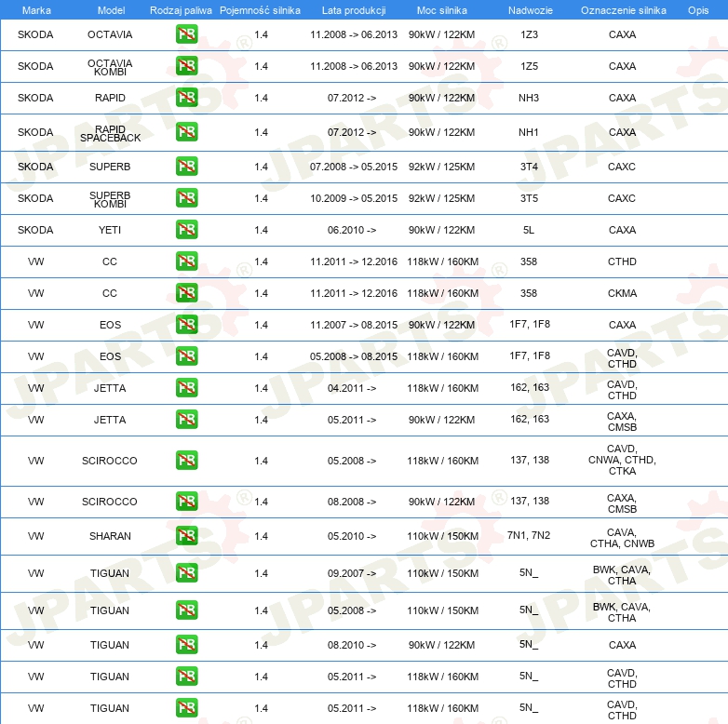Screen dimensions: 728x724
Task: Click the petrol icon for SKODA SUPERB 3T4
Action: tap(186, 167)
